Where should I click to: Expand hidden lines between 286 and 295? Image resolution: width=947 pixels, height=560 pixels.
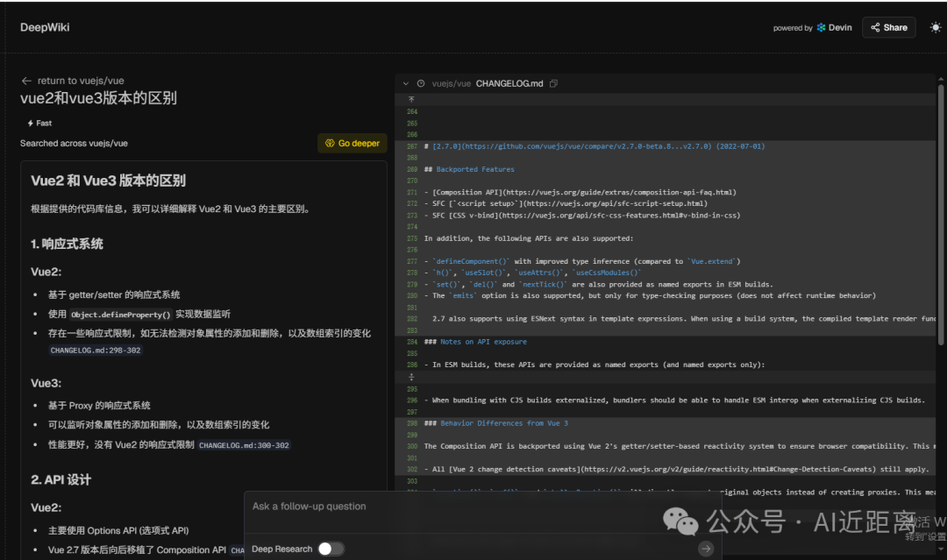pyautogui.click(x=411, y=377)
